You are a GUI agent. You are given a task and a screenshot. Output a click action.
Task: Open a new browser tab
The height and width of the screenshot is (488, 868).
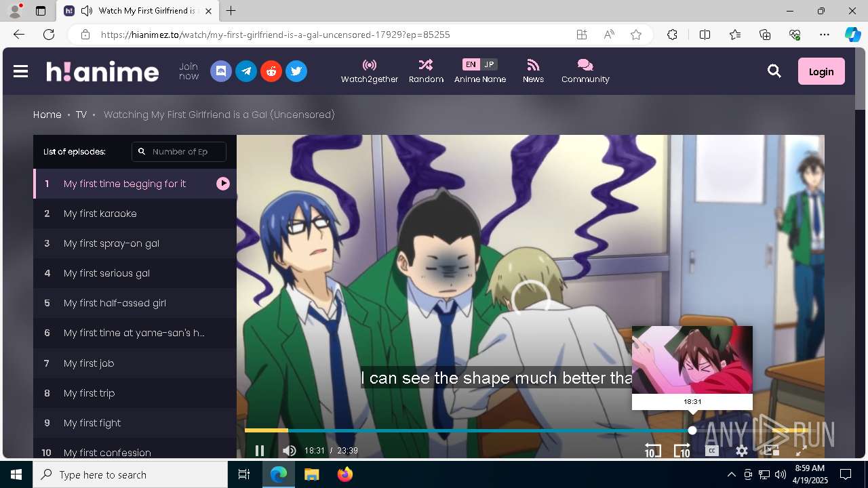(231, 11)
